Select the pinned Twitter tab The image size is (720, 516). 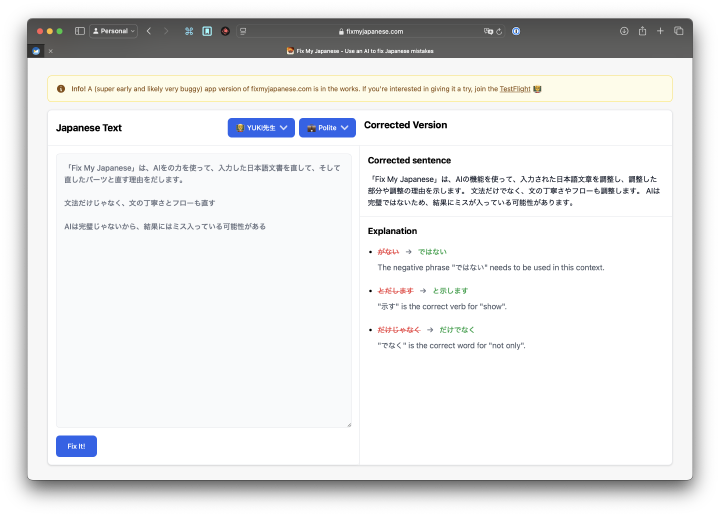[36, 51]
